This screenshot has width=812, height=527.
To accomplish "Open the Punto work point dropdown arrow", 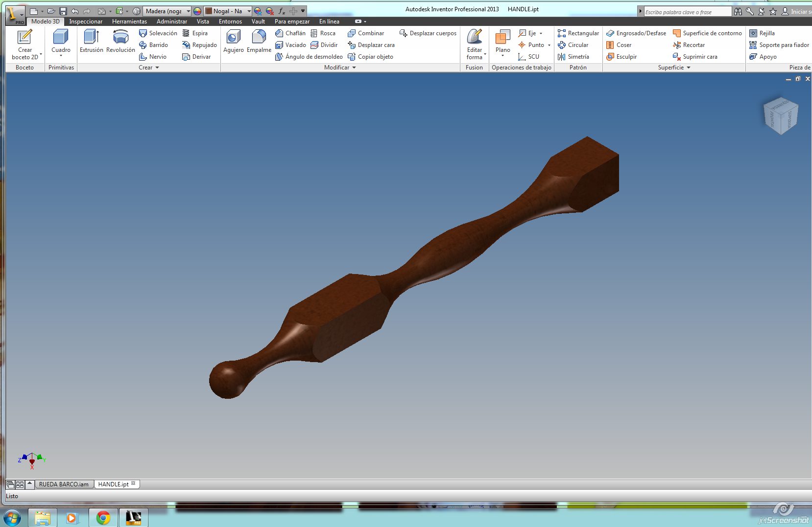I will (x=549, y=45).
